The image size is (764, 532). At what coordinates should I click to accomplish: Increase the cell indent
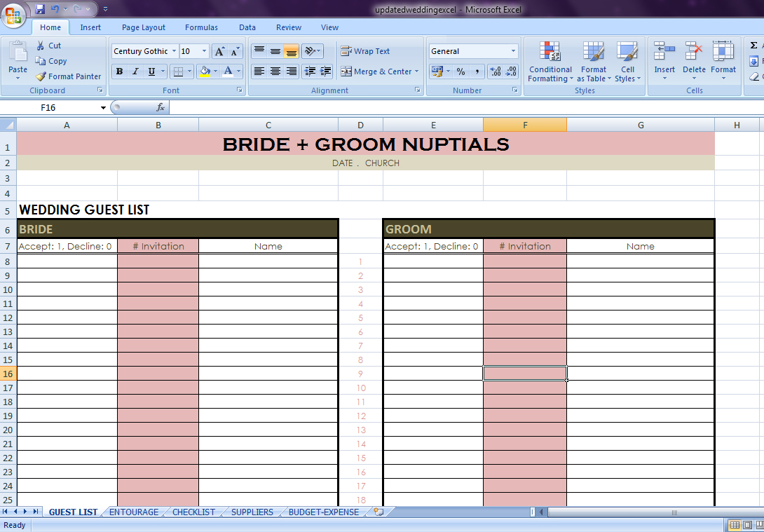click(325, 71)
